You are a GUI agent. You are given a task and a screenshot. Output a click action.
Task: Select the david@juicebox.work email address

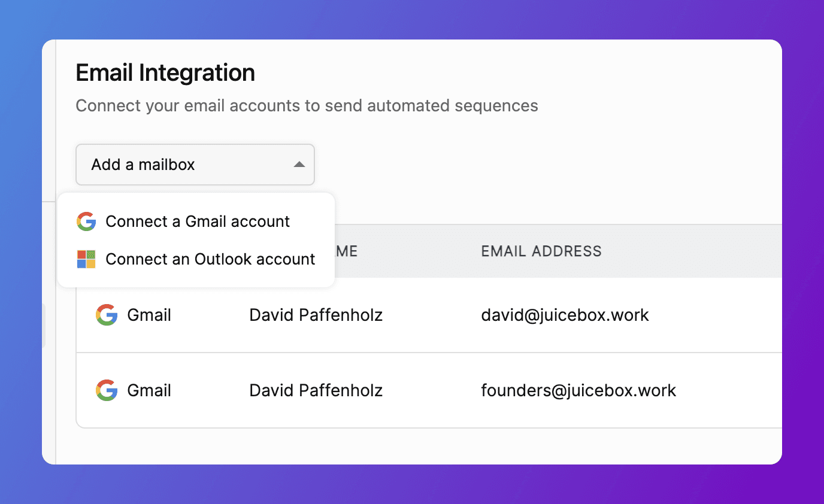565,315
